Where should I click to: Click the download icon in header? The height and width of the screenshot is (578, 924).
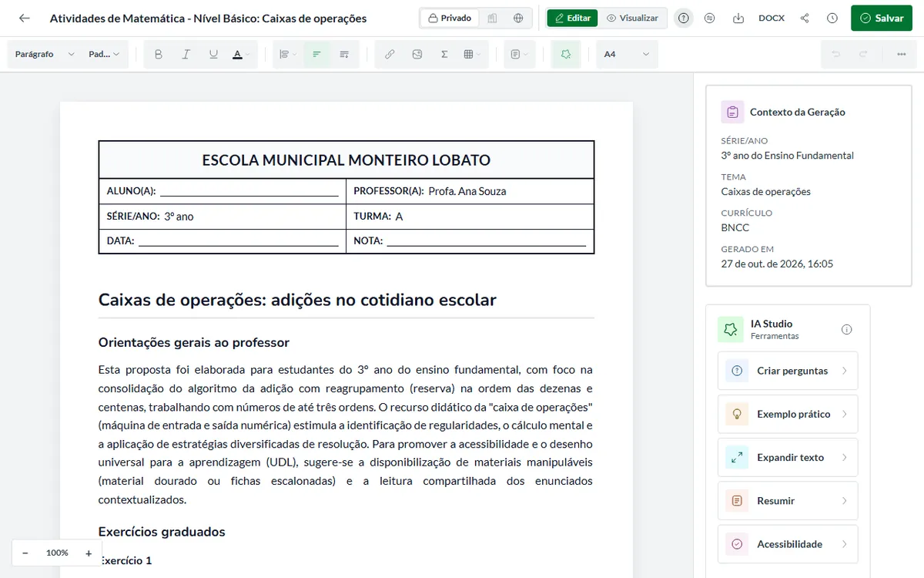(x=738, y=18)
